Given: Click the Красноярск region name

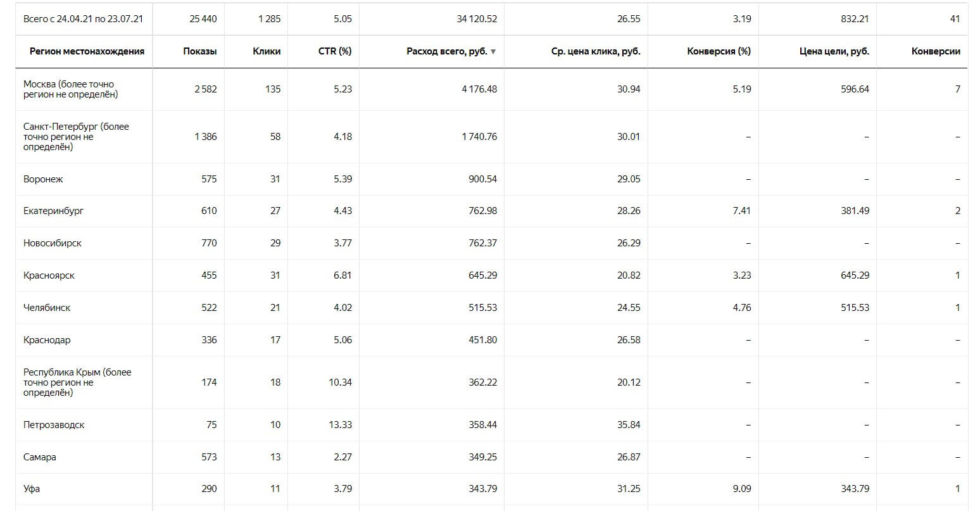Looking at the screenshot, I should [x=49, y=275].
